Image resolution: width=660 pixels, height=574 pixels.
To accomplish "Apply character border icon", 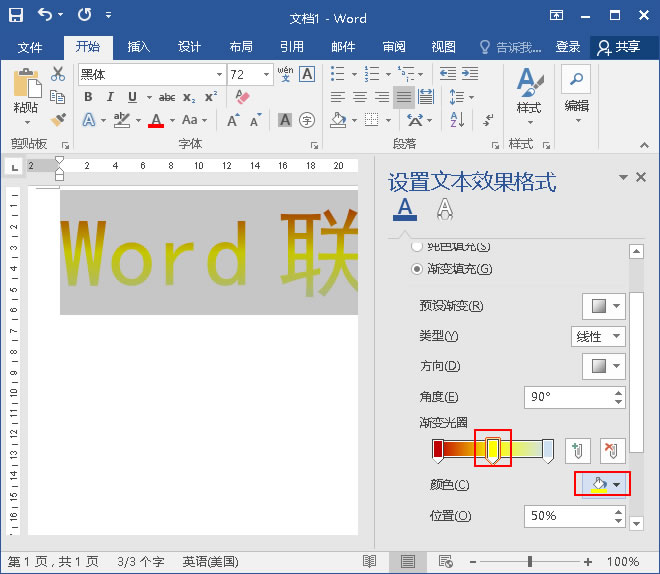I will [x=307, y=74].
